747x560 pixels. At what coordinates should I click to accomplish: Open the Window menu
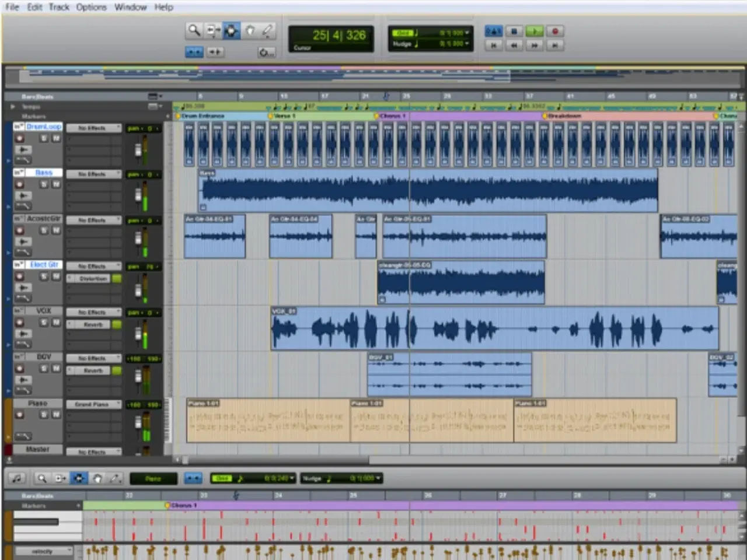click(x=130, y=7)
